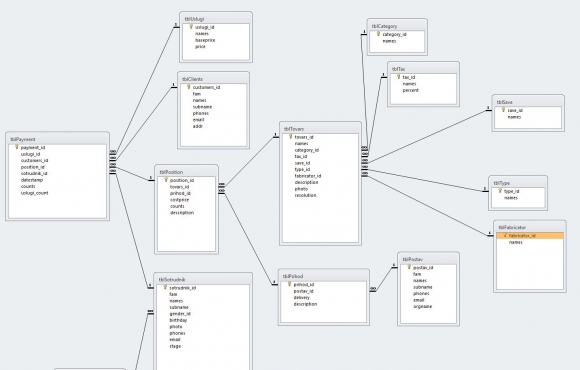Screen dimensions: 580x370
Task: Click the key icon next to customers_id
Action: pos(189,87)
